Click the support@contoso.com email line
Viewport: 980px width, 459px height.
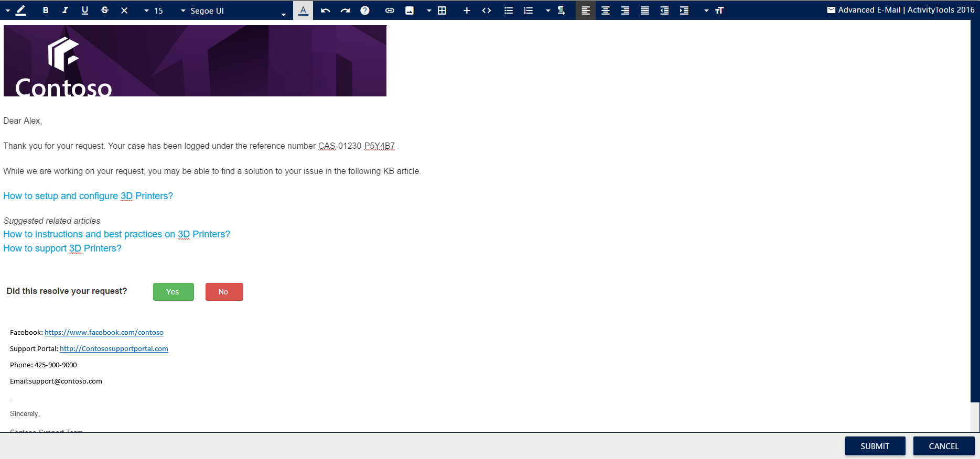click(56, 381)
